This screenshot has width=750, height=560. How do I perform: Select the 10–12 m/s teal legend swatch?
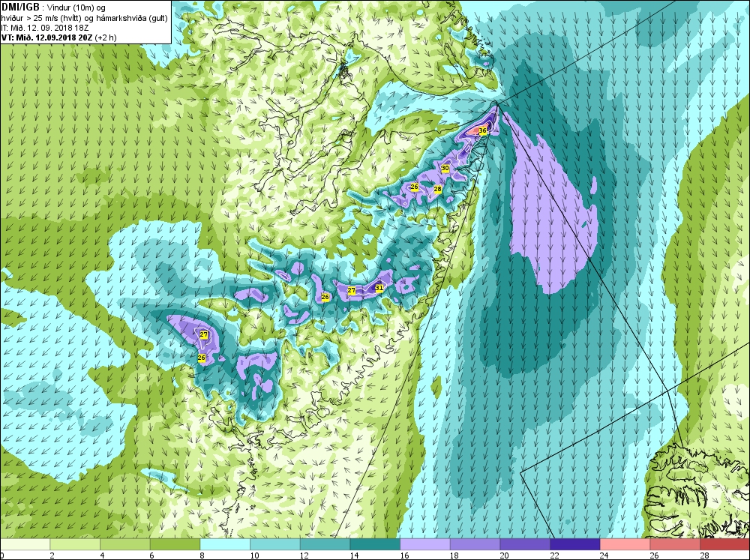(x=275, y=544)
